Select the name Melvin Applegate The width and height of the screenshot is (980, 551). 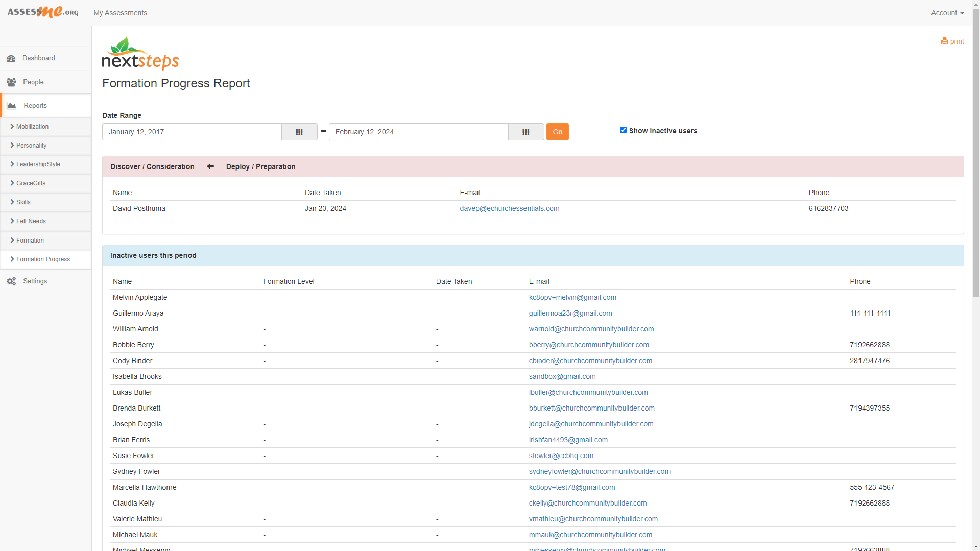pos(140,297)
